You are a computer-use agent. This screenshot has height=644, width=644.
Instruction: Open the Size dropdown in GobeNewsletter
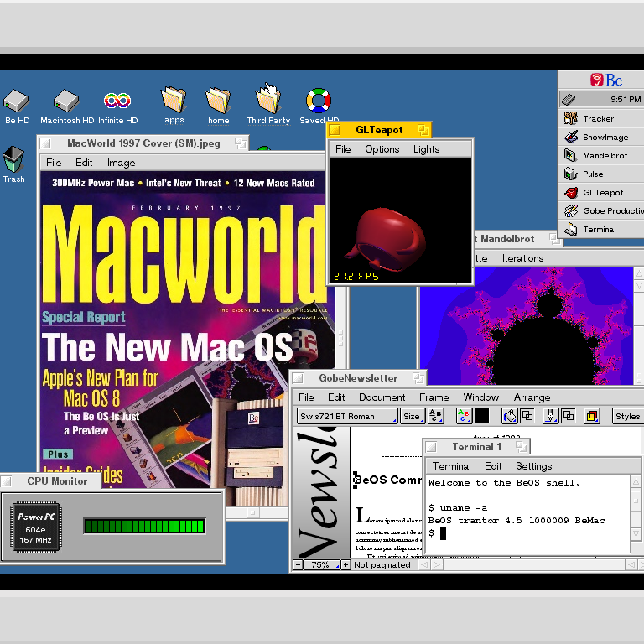point(413,416)
